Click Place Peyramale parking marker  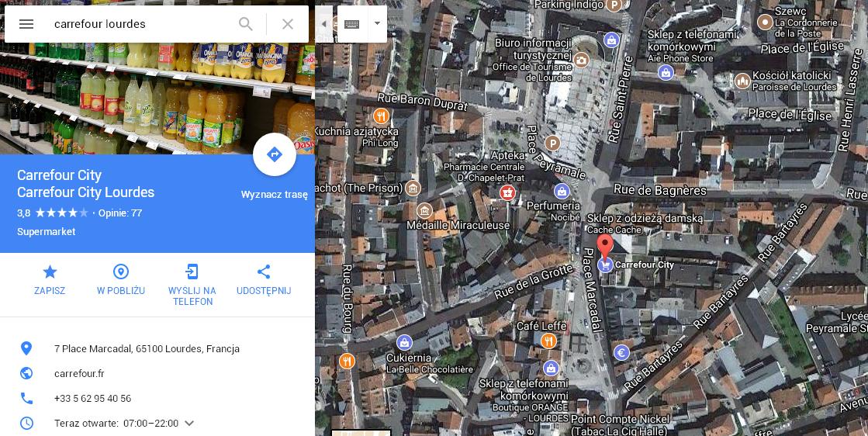(x=552, y=144)
